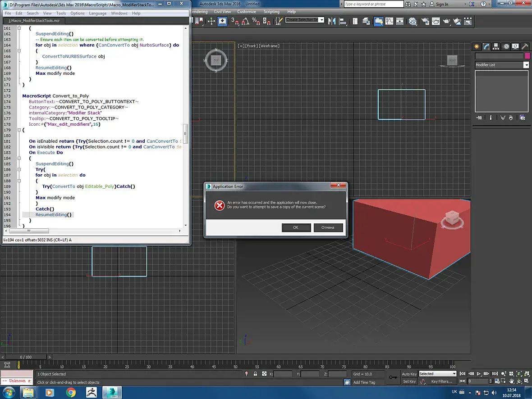The height and width of the screenshot is (399, 532).
Task: Click the time slider 0 / 100
Action: pyautogui.click(x=25, y=357)
